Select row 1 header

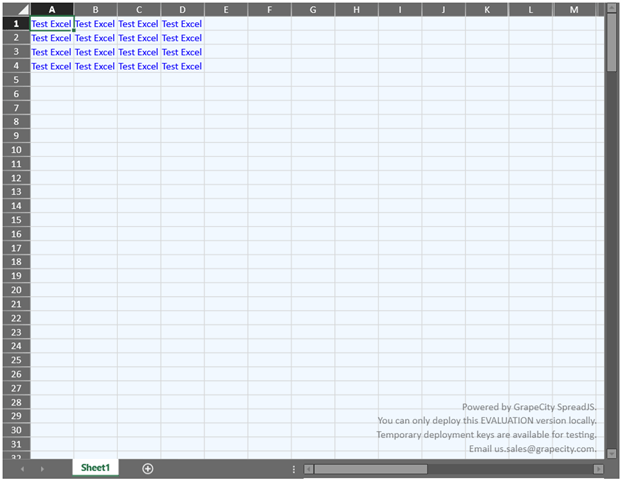(16, 24)
